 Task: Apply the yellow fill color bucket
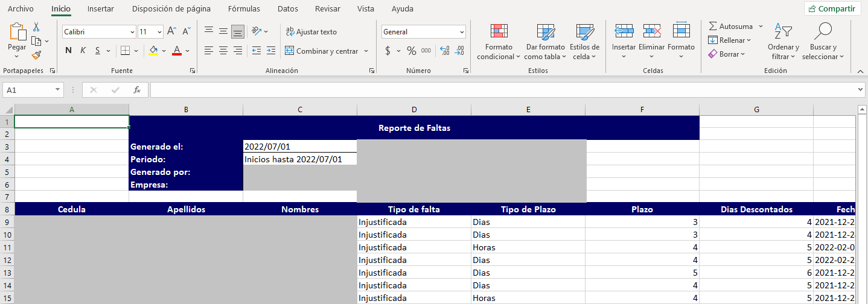click(x=154, y=51)
